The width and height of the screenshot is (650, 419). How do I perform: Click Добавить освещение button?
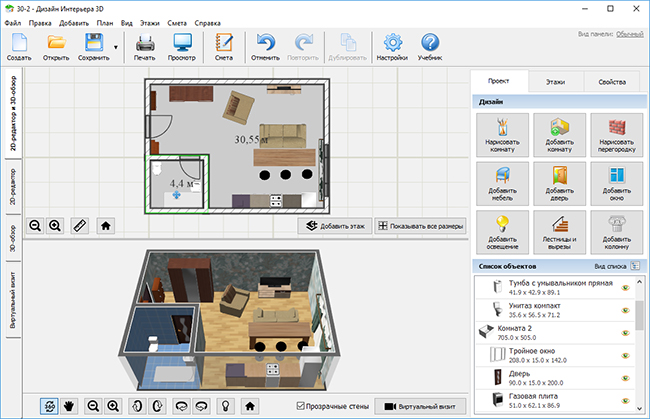502,232
